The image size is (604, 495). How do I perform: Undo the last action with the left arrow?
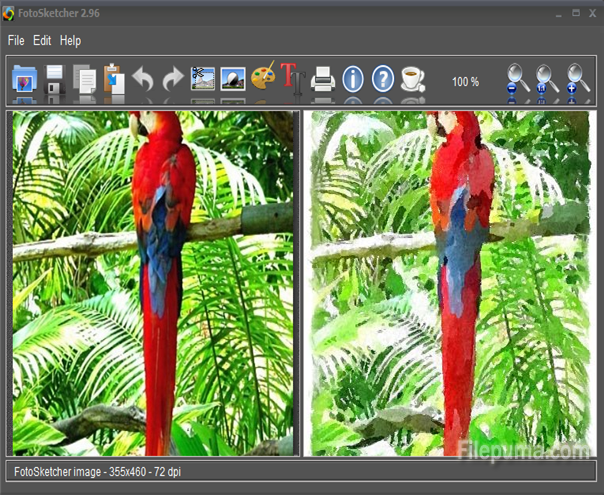143,80
